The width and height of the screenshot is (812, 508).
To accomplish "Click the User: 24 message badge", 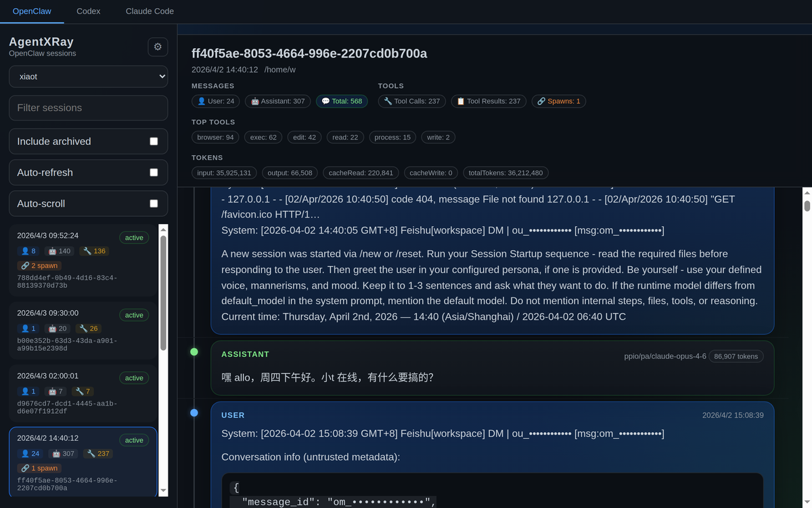I will tap(216, 101).
